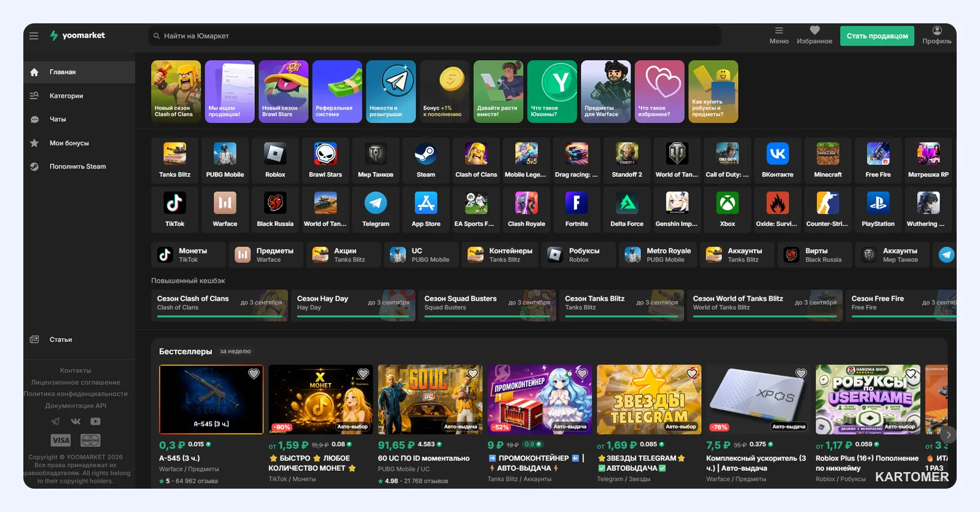Click the Найти на Юмаркет search field
980x512 pixels.
[x=435, y=36]
